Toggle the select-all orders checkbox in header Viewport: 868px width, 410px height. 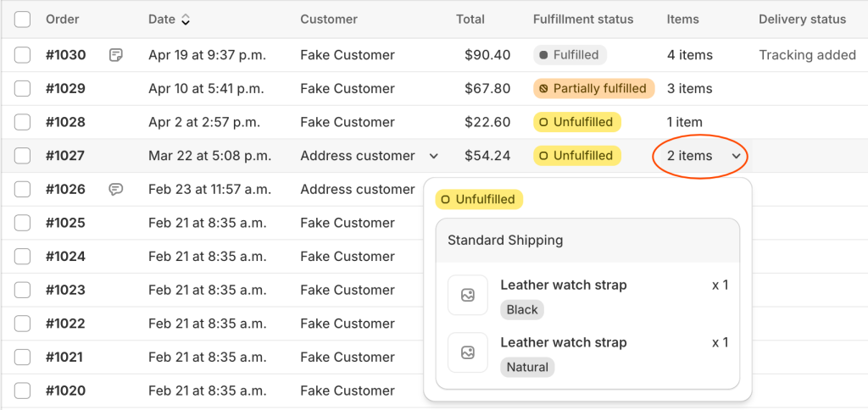click(x=23, y=19)
